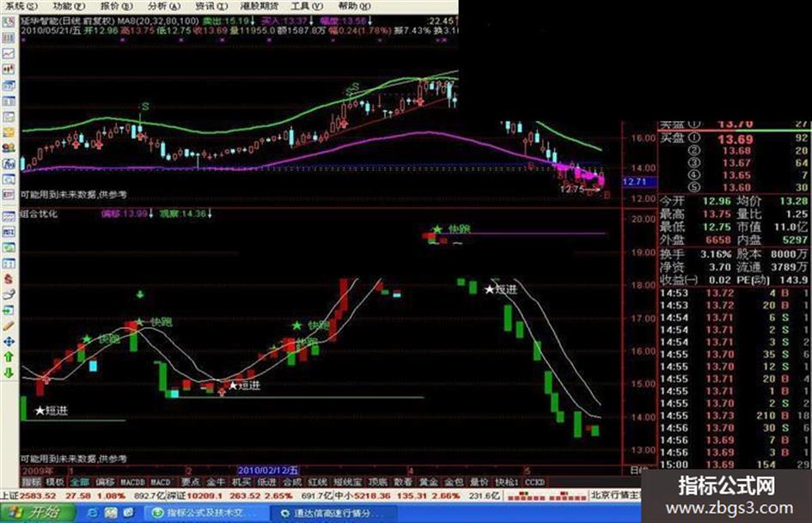Click the magnifier window icon in left toolbar
Screen dimensions: 812x523
click(9, 179)
